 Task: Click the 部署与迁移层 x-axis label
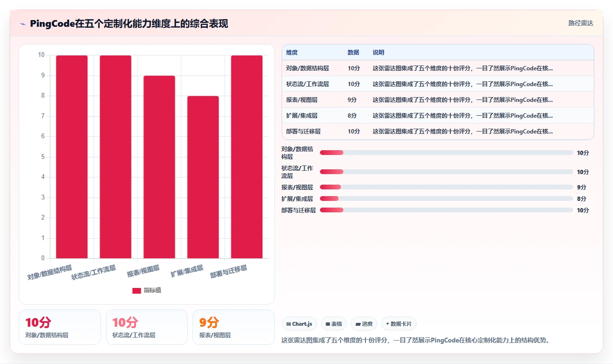point(229,272)
